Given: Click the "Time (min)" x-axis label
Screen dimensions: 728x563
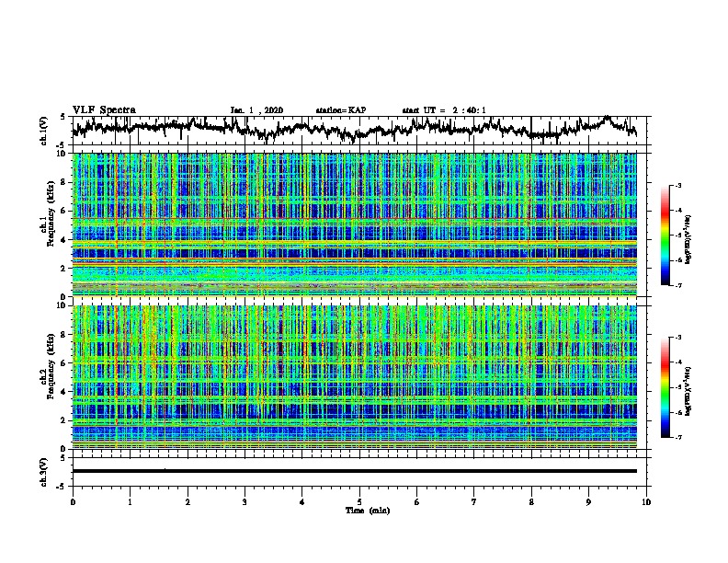Looking at the screenshot, I should tap(368, 511).
